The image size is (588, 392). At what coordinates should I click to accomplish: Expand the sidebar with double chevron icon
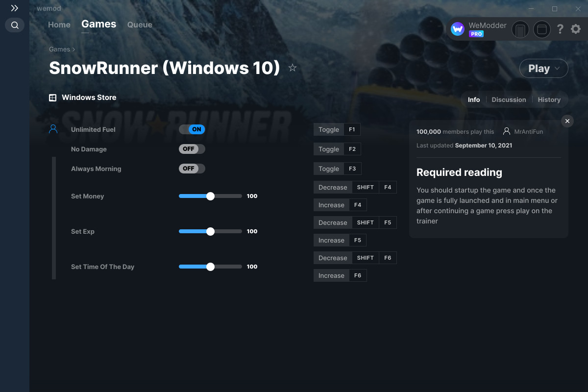tap(15, 8)
